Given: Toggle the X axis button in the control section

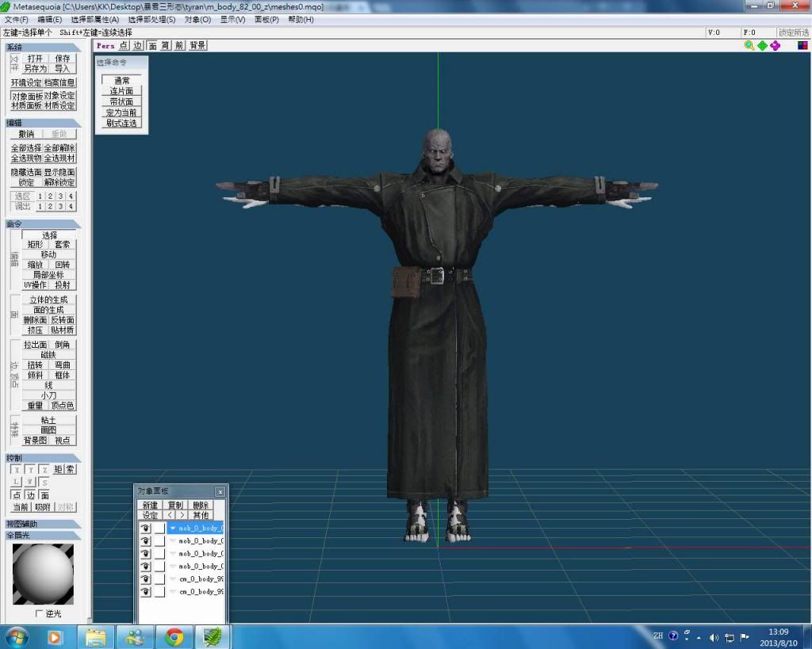Looking at the screenshot, I should [x=17, y=469].
